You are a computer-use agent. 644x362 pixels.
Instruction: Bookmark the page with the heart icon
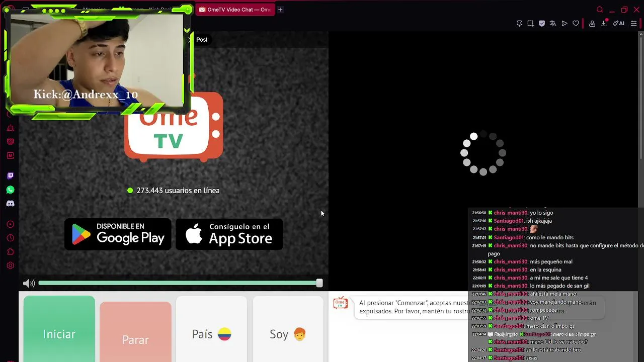tap(576, 23)
